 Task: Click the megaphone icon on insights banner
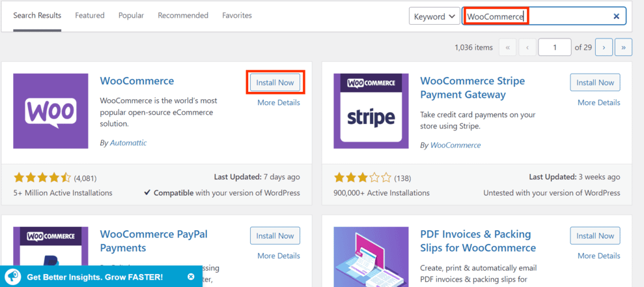13,277
